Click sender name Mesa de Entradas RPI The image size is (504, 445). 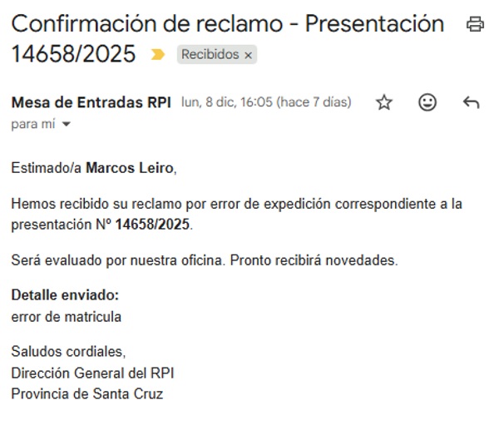(91, 102)
